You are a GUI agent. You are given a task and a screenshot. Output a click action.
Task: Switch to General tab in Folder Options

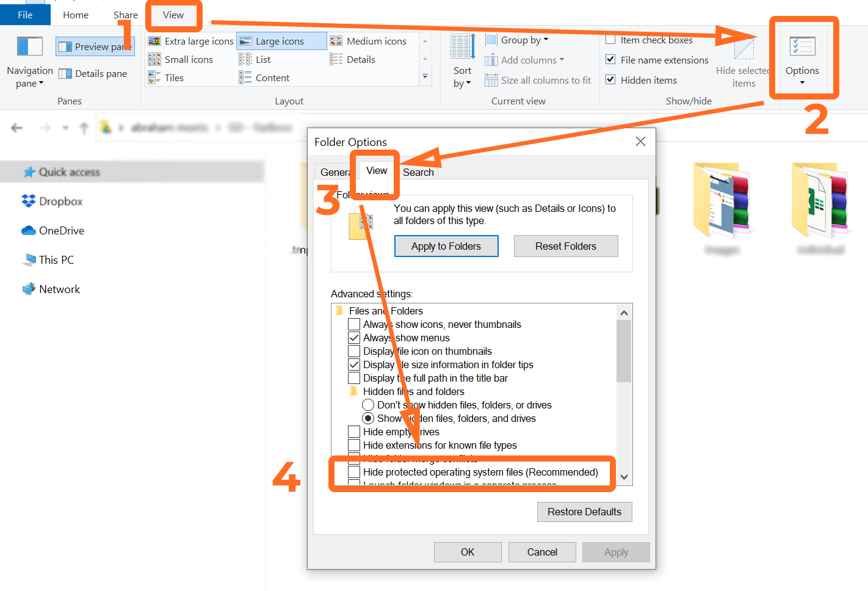coord(335,172)
